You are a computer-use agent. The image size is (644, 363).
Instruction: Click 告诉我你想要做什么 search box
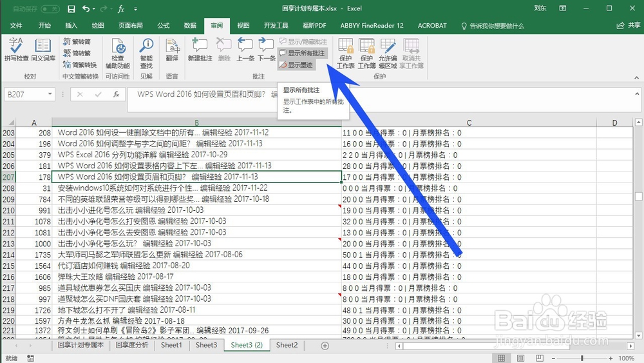[x=493, y=26]
